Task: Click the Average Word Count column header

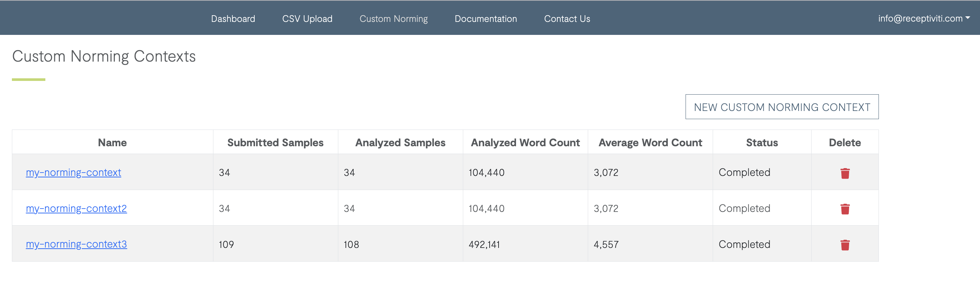Action: click(650, 143)
